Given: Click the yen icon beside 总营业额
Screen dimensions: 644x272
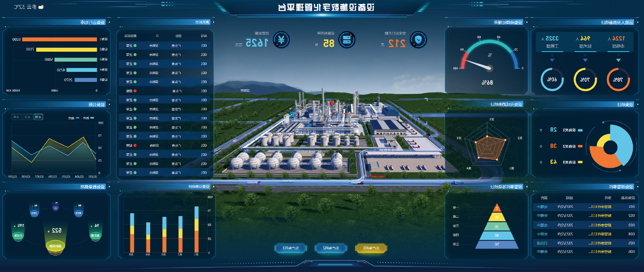Looking at the screenshot, I should [x=281, y=40].
